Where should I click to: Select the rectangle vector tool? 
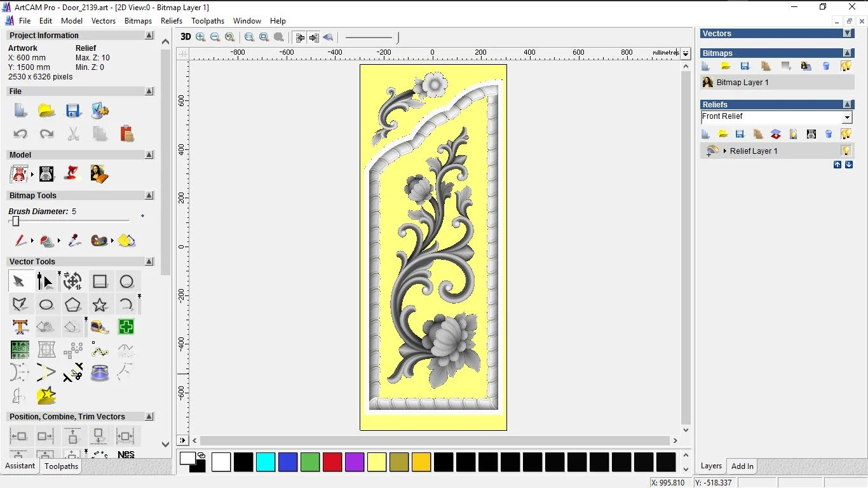coord(100,281)
